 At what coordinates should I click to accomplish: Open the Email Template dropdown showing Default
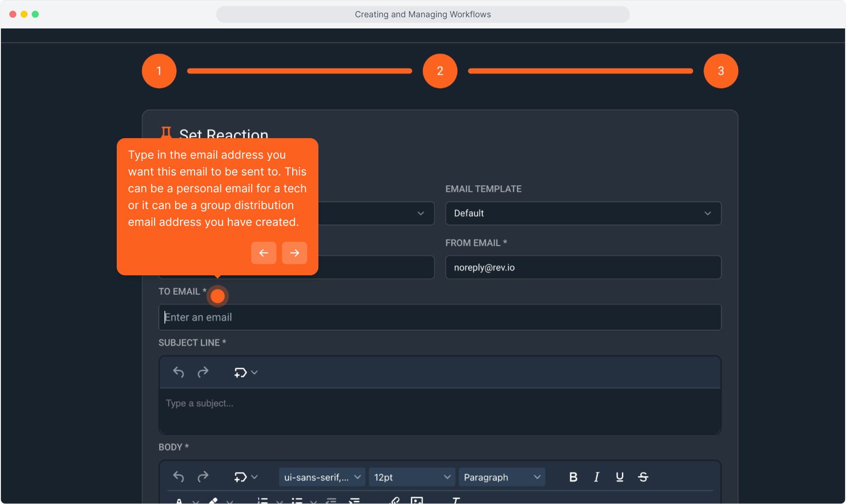tap(583, 213)
